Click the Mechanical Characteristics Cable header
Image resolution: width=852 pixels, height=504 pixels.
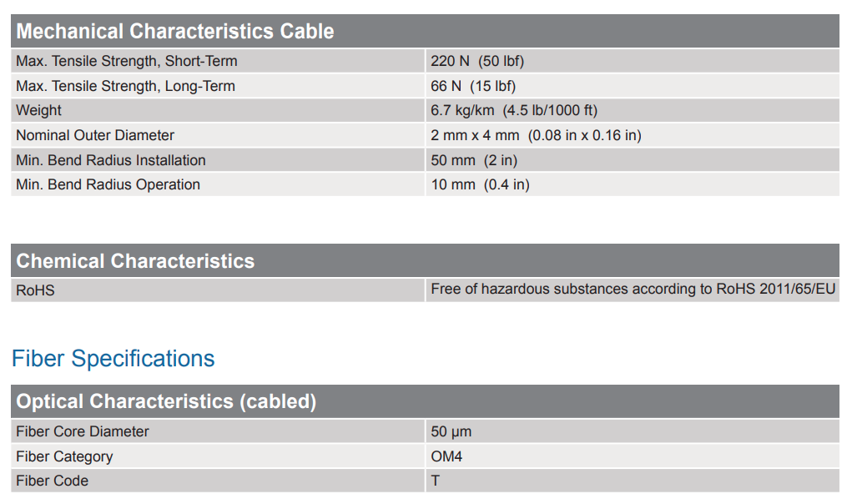pyautogui.click(x=175, y=32)
